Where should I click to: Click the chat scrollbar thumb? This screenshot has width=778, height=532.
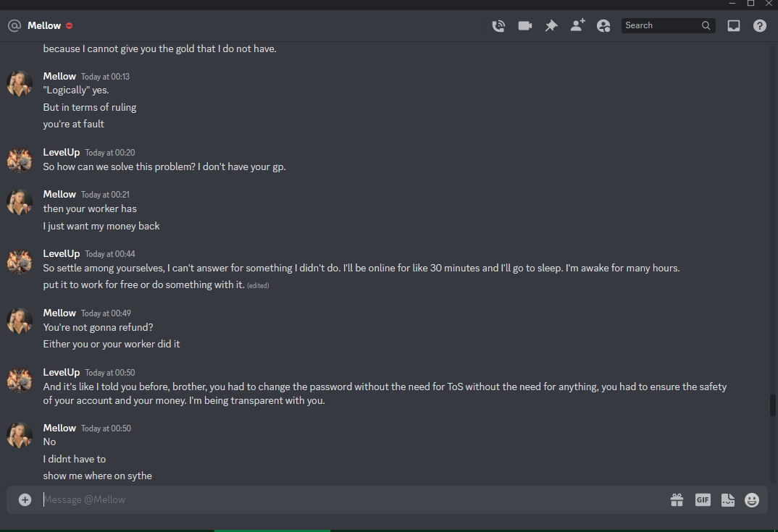point(772,405)
